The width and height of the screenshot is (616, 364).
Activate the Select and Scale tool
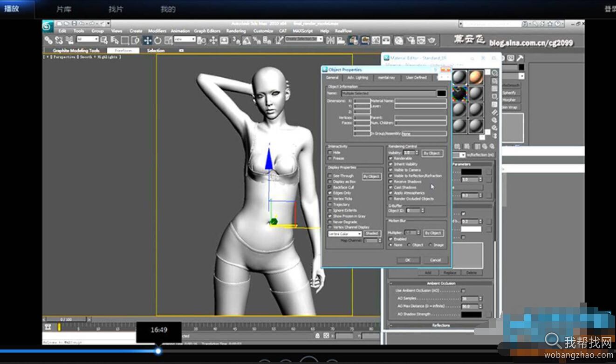click(x=168, y=40)
